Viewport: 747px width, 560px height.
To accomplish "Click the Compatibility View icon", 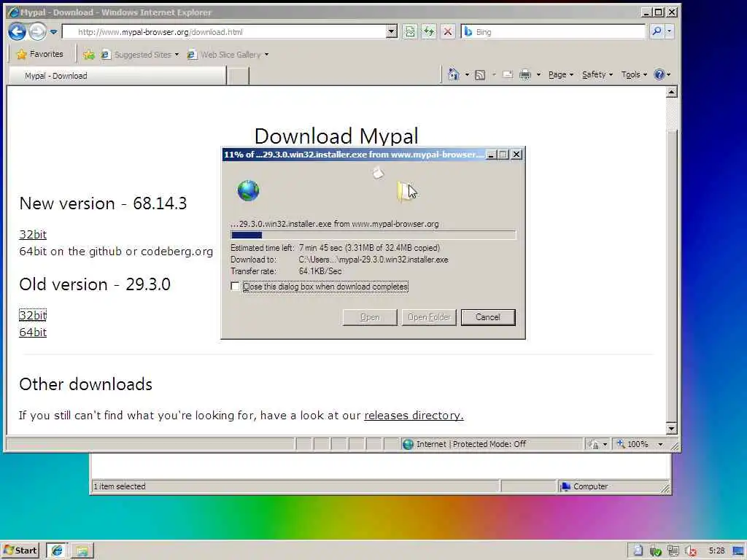I will point(410,32).
